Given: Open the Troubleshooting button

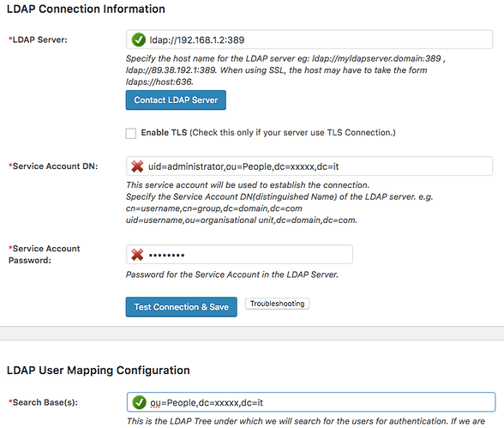Looking at the screenshot, I should (277, 304).
